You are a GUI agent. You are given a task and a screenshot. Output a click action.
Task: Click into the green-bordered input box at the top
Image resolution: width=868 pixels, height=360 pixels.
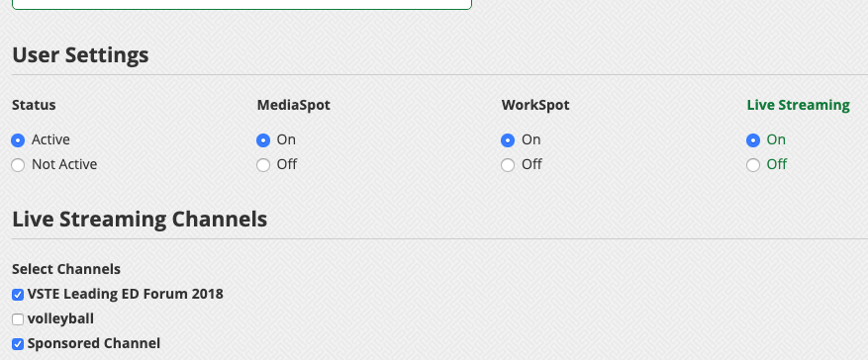[x=241, y=4]
